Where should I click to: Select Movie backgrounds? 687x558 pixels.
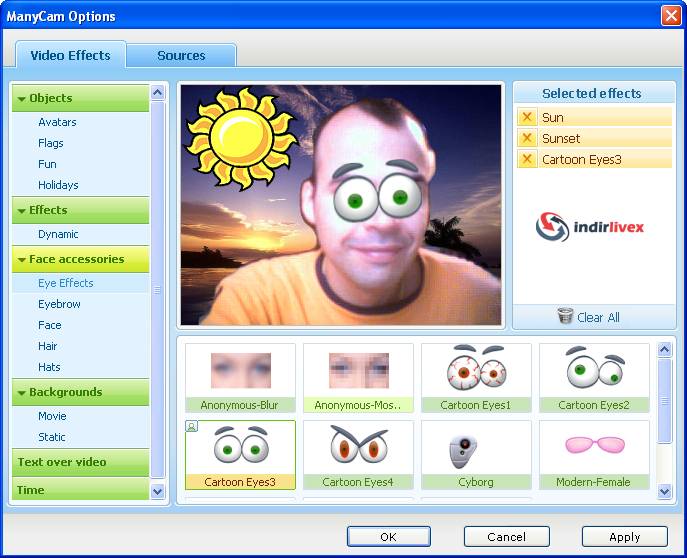click(x=52, y=416)
